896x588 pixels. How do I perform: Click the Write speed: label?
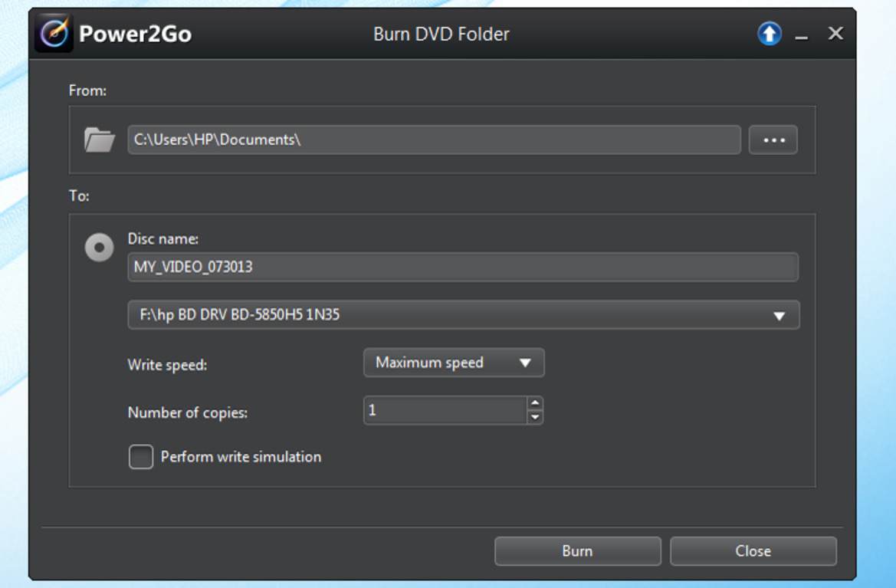(x=167, y=365)
